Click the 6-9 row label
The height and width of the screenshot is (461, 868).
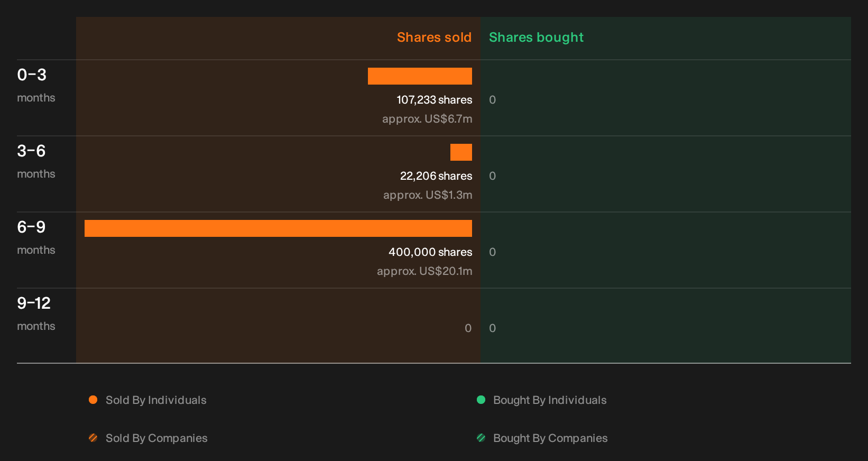(x=31, y=227)
